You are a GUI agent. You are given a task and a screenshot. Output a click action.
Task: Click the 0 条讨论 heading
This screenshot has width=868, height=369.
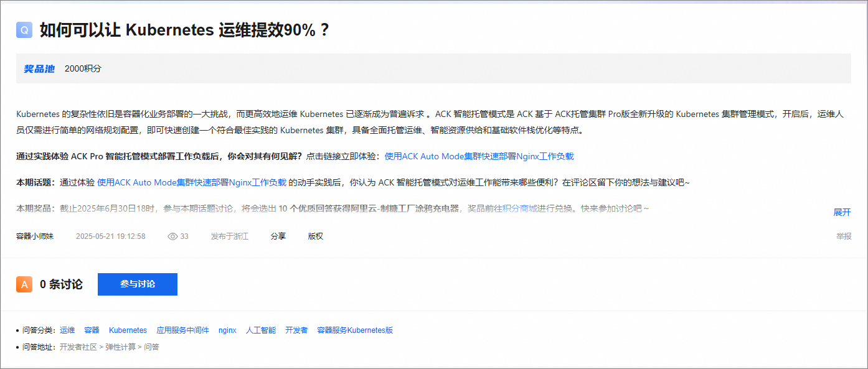pos(61,284)
